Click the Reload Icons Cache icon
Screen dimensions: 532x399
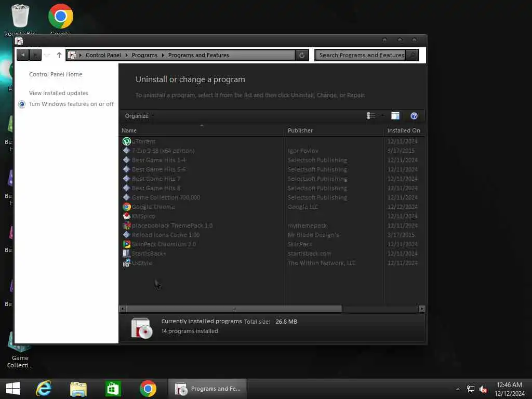tap(127, 235)
